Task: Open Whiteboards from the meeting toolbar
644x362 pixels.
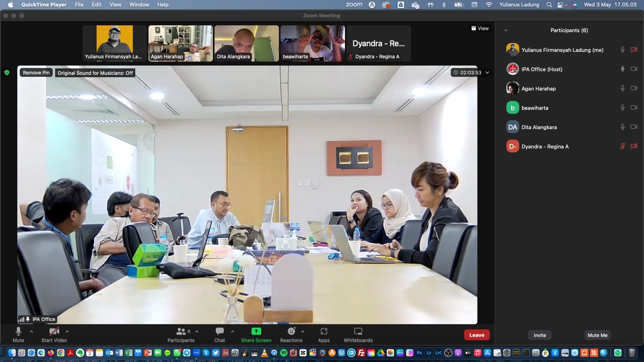Action: click(x=358, y=331)
